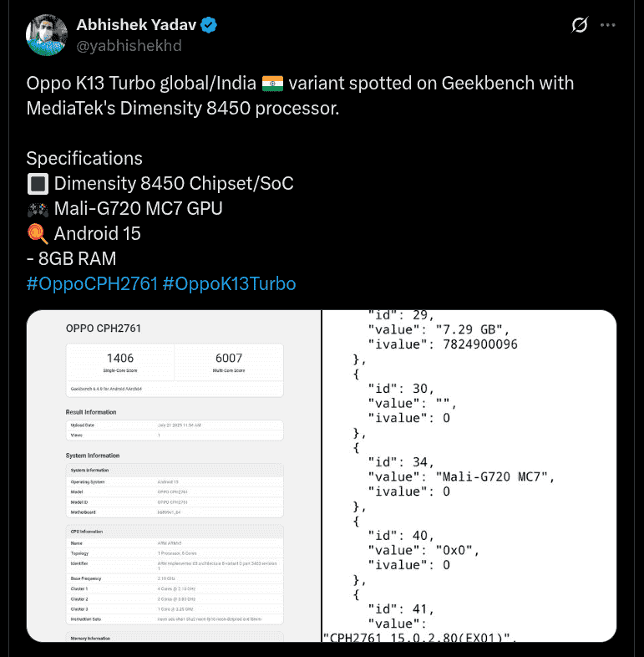Viewport: 644px width, 657px height.
Task: Open the three-dot More options menu
Action: point(611,26)
